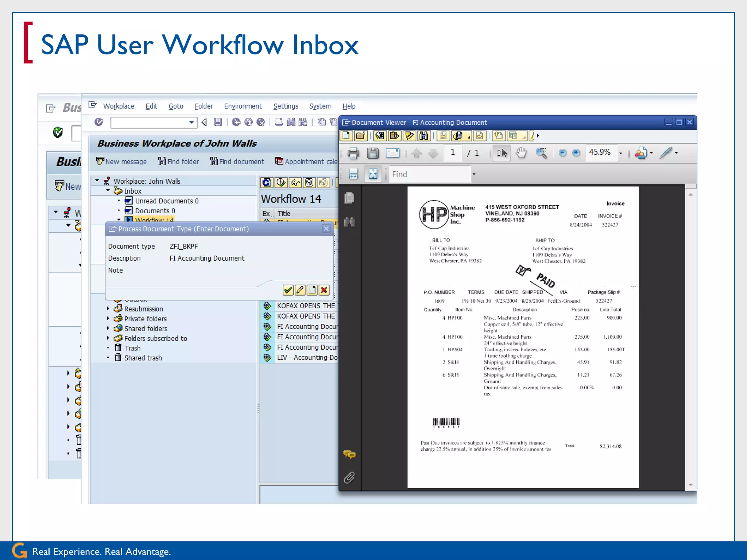The height and width of the screenshot is (560, 747).
Task: Click the pencil edit icon in the process dialog
Action: tap(300, 290)
